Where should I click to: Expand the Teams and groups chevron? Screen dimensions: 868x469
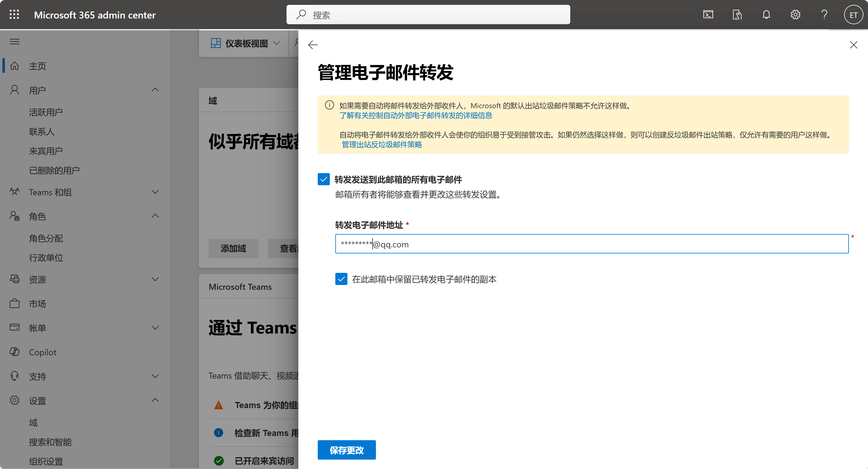click(155, 192)
